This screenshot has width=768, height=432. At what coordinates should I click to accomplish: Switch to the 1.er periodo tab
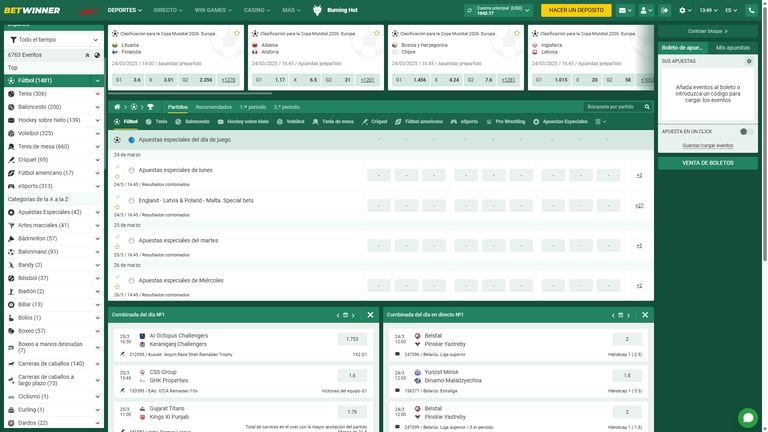click(x=253, y=107)
